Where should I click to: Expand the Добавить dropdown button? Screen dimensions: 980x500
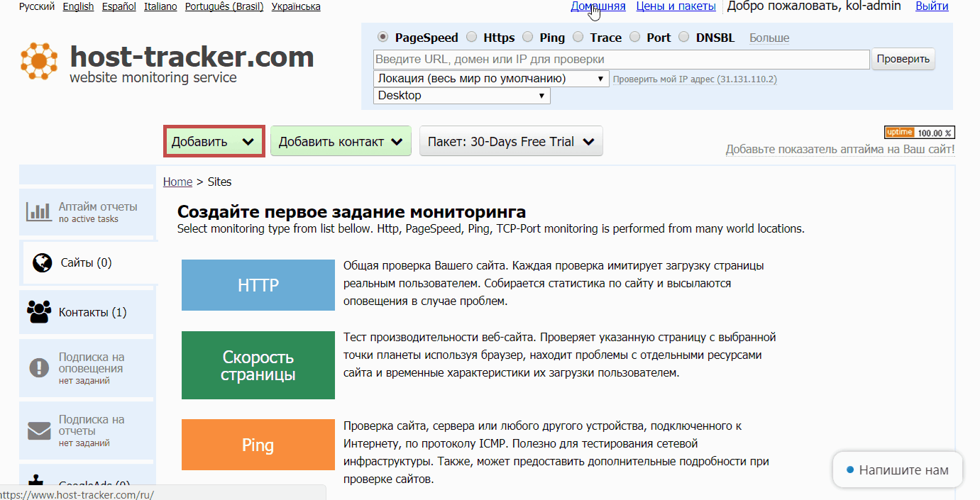214,141
